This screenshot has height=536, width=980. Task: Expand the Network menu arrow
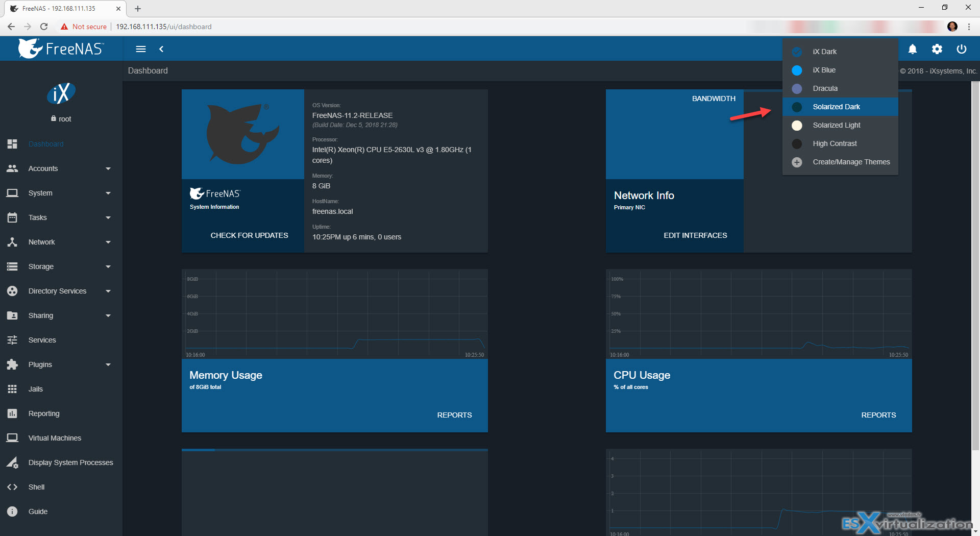click(x=108, y=242)
